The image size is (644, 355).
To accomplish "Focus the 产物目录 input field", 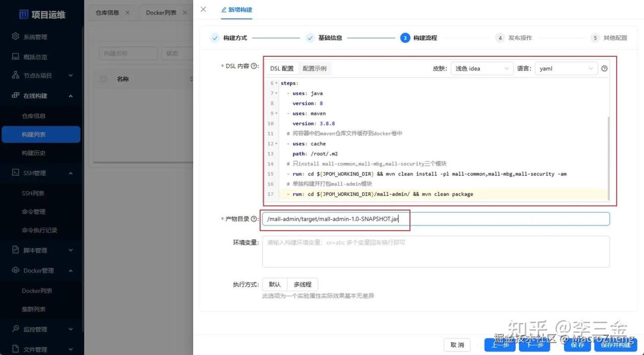I will tap(436, 219).
